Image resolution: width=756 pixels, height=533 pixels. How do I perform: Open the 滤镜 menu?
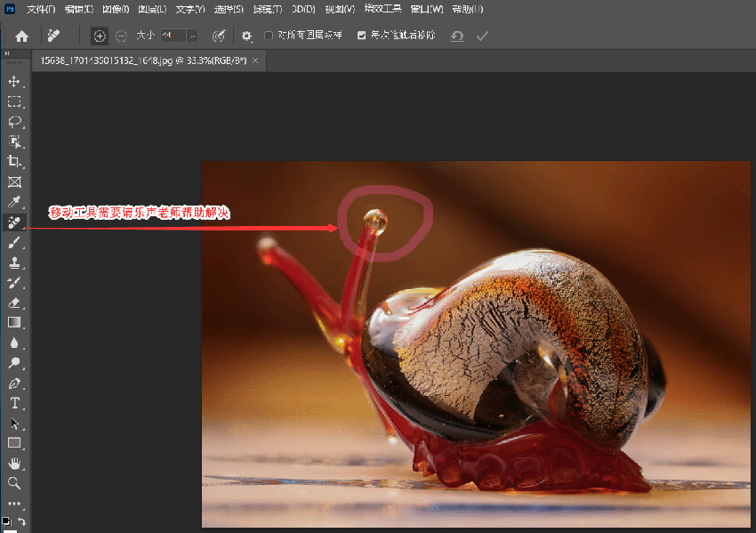(x=268, y=9)
